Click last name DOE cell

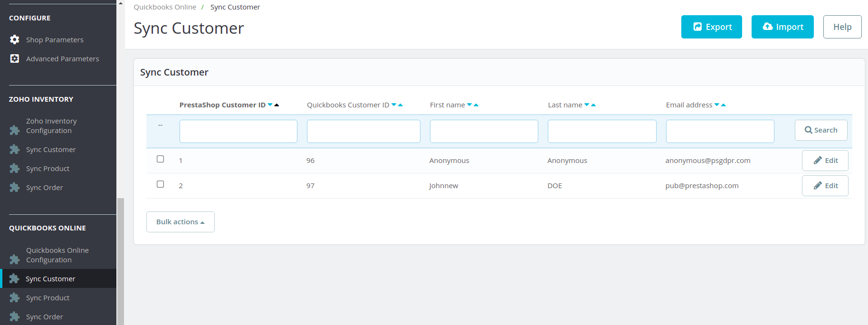tap(554, 186)
